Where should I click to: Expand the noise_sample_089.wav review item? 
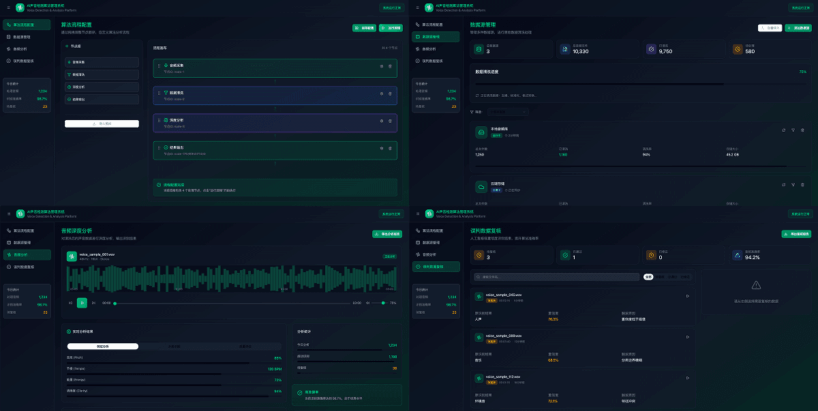click(687, 337)
